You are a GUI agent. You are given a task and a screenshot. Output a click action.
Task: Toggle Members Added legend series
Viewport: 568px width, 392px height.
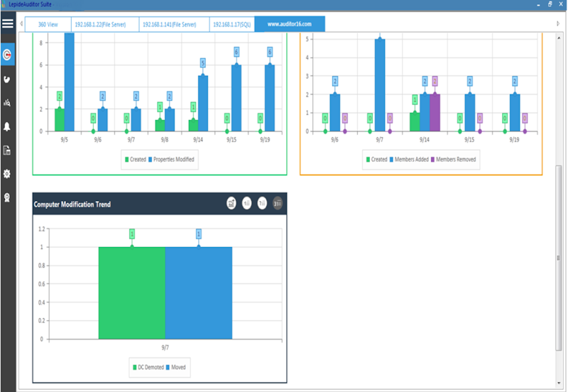tap(409, 159)
